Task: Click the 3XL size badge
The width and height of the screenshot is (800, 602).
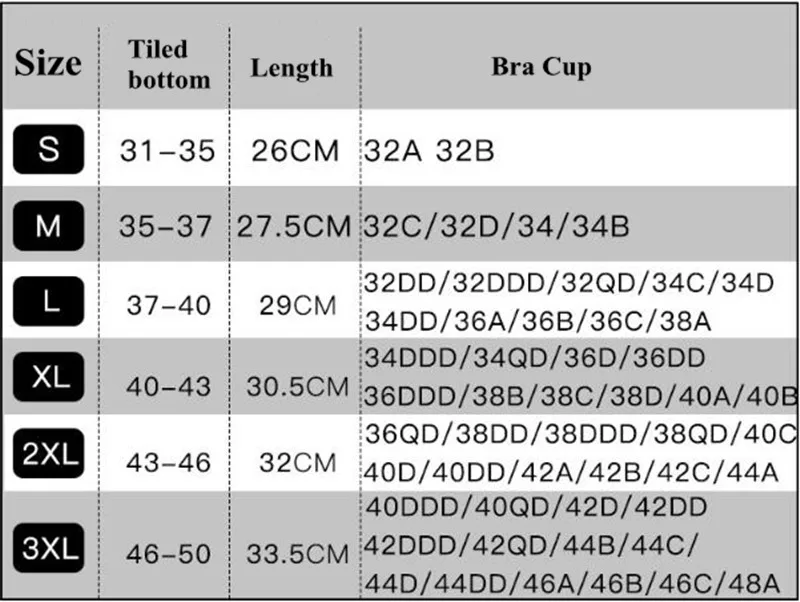Action: 48,548
